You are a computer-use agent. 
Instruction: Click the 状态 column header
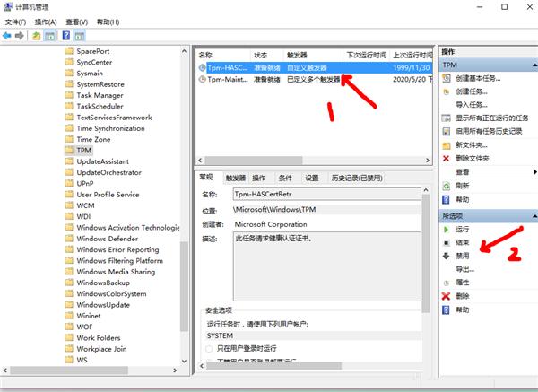coord(267,55)
